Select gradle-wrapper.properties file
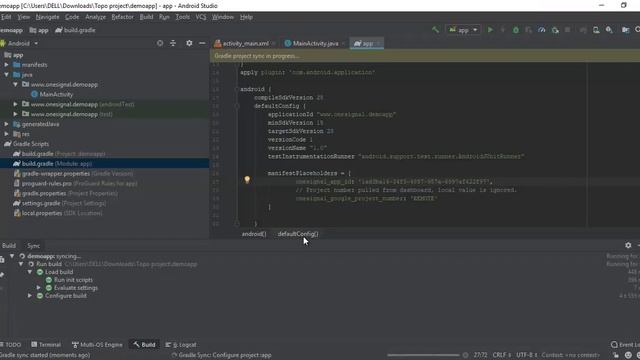Image resolution: width=640 pixels, height=360 pixels. coord(73,173)
